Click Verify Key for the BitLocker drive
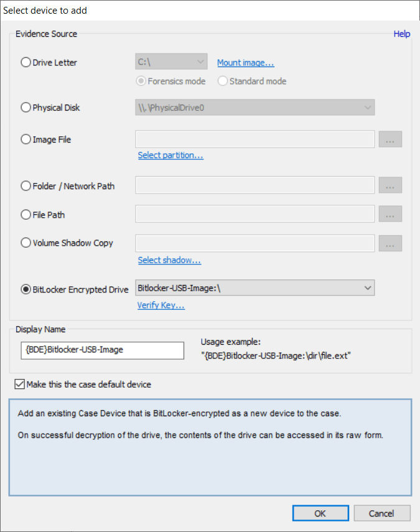The image size is (420, 532). (x=161, y=305)
